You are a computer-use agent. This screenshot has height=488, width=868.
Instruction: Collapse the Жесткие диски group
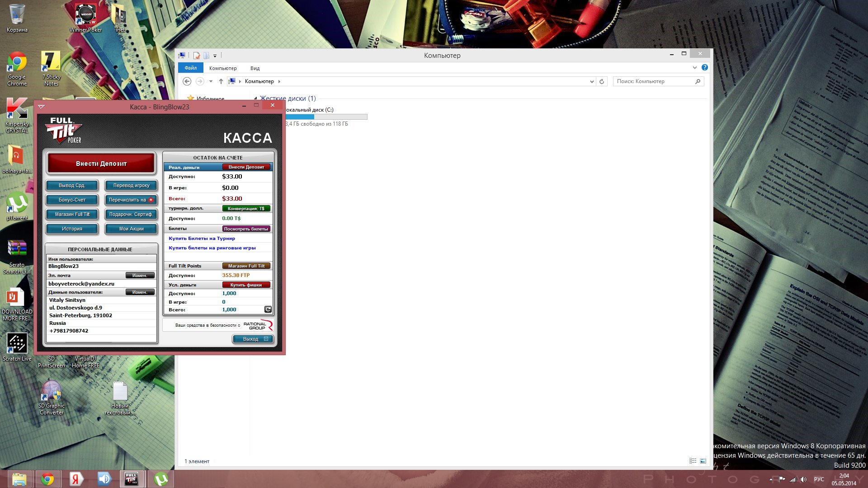click(255, 99)
